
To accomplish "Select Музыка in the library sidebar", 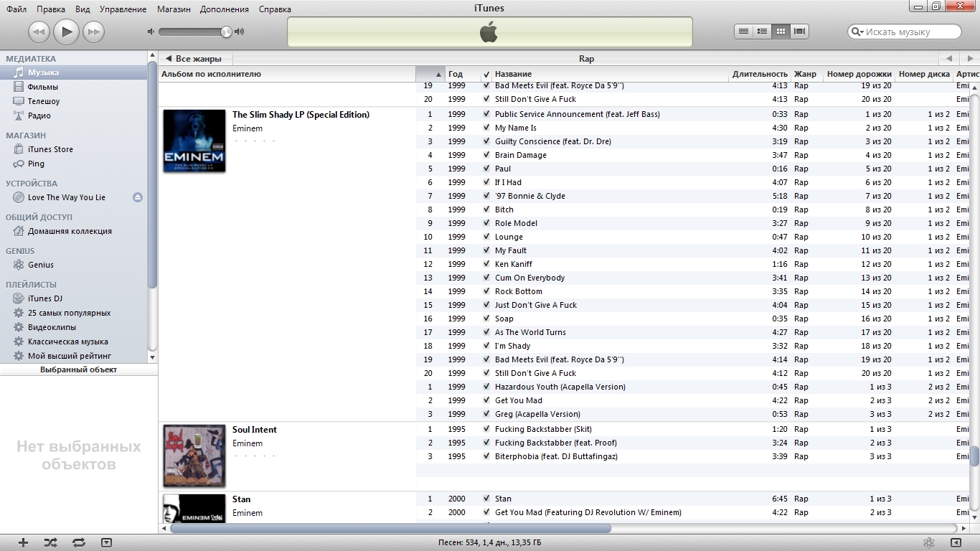I will 74,72.
